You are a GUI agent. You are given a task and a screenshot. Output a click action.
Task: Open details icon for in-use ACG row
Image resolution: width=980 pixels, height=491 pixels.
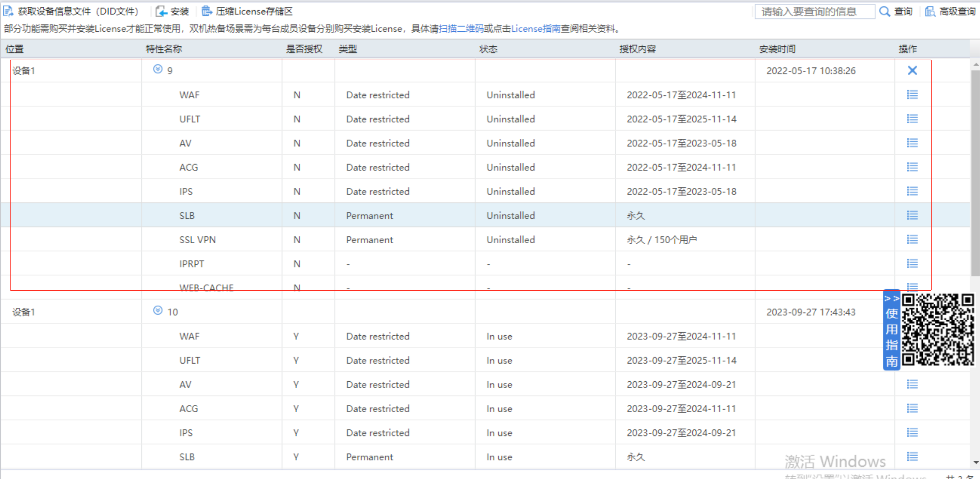click(912, 408)
